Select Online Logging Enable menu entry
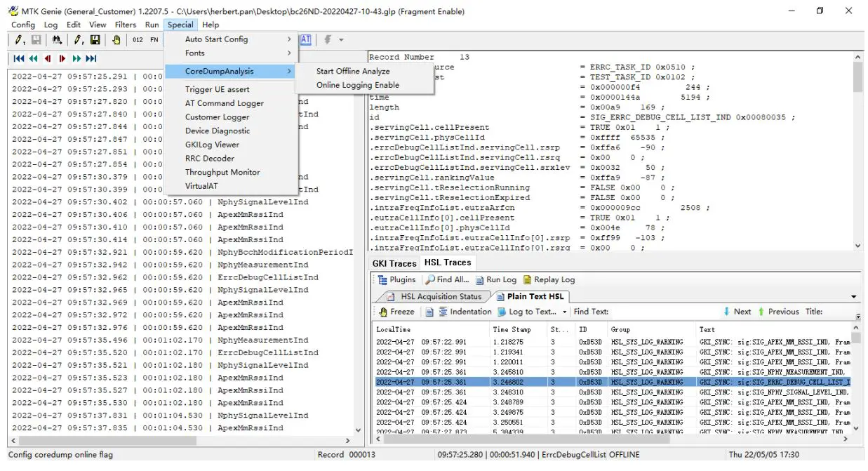This screenshot has width=868, height=471. 357,85
